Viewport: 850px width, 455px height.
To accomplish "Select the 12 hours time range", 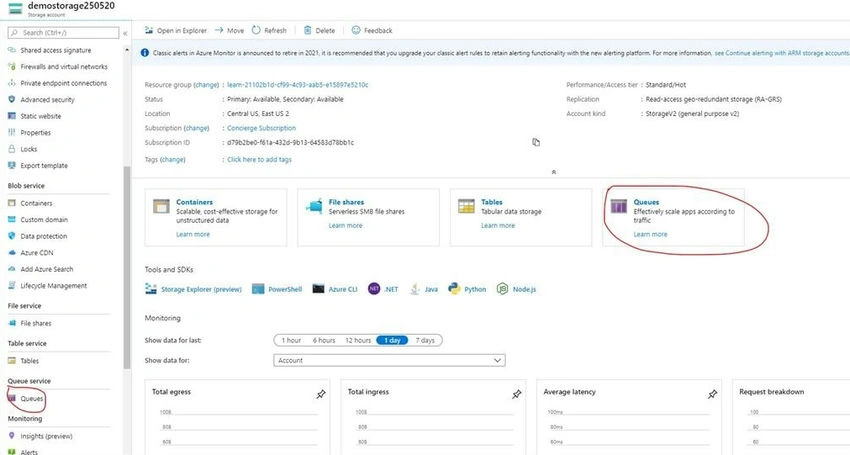I will pos(358,341).
